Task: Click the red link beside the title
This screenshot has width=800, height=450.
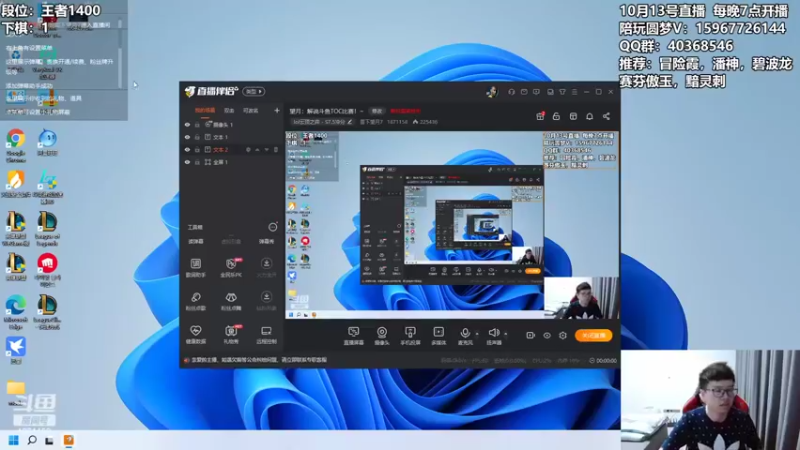Action: coord(405,111)
